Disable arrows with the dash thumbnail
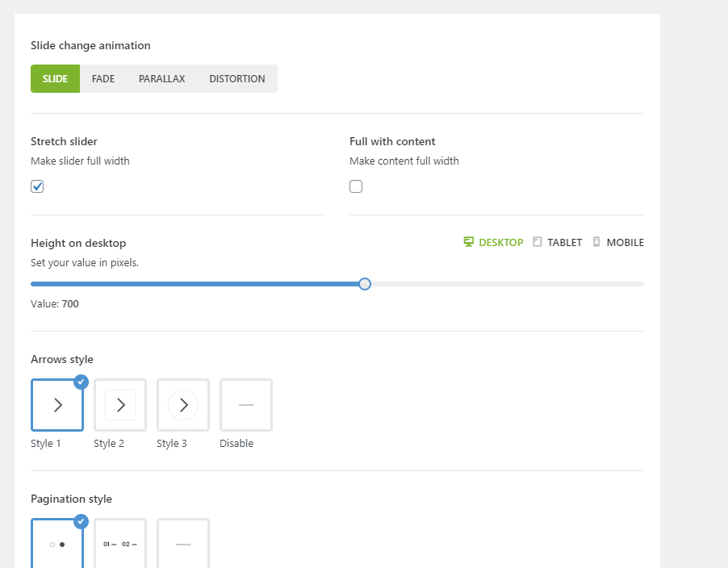The image size is (728, 568). [246, 405]
